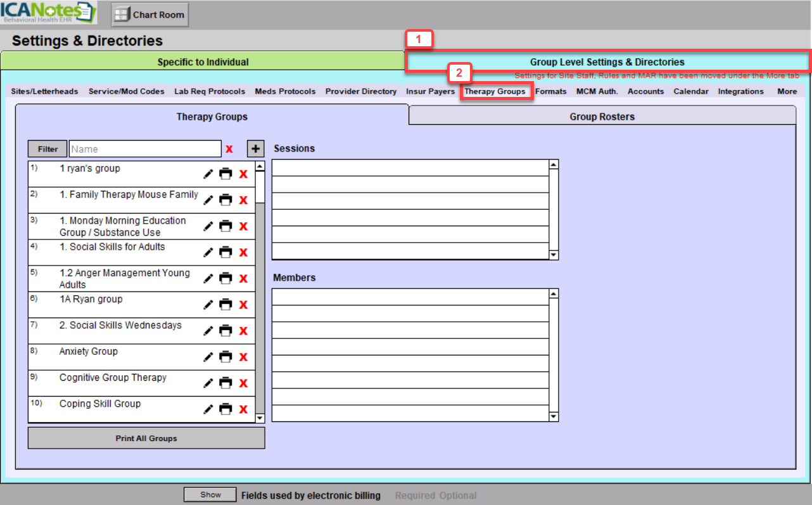Screen dimensions: 812x505
Task: Click the plus icon to add group
Action: [255, 149]
